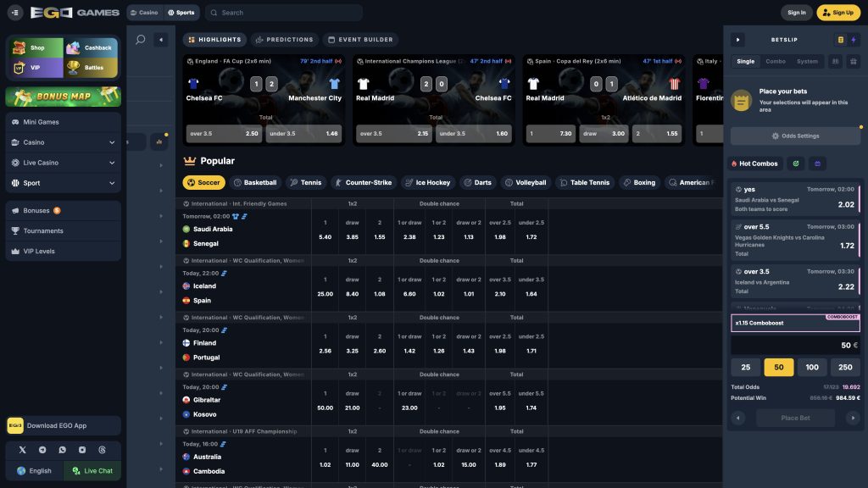The width and height of the screenshot is (868, 488).
Task: Pick over 3.5 odds 2.50 Chelsea-City
Action: click(x=224, y=133)
